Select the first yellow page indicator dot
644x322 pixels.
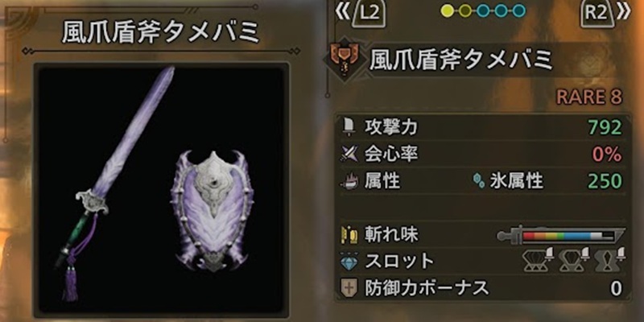pos(448,11)
